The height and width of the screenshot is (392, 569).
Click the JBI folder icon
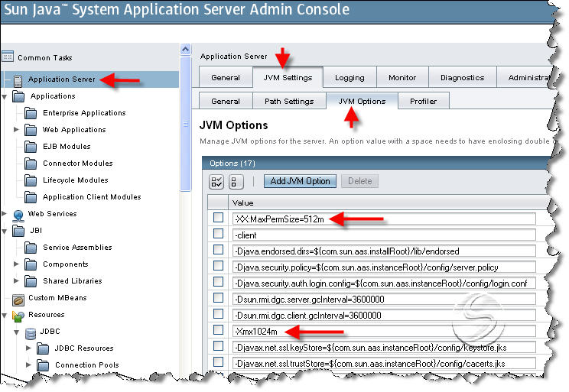click(x=18, y=231)
